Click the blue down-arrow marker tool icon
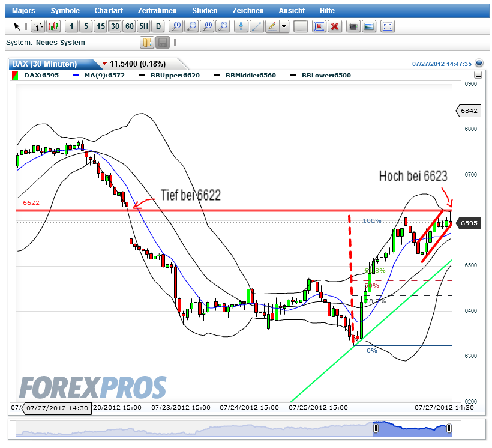 click(241, 26)
